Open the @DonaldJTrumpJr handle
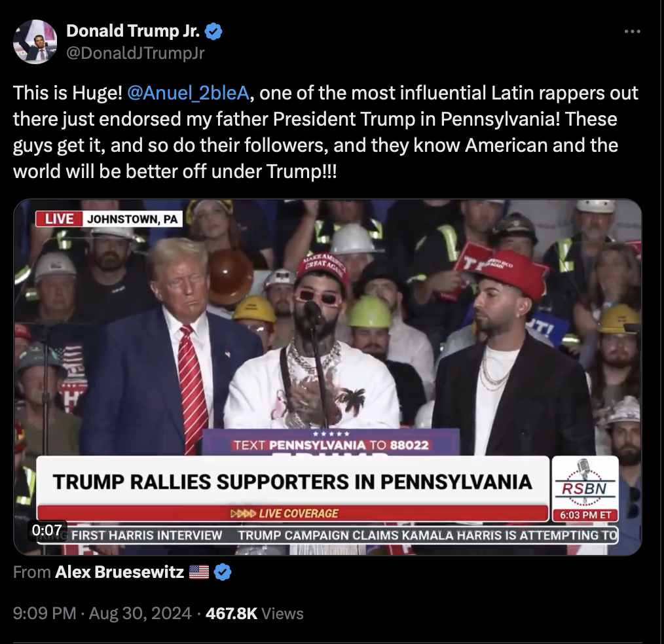The height and width of the screenshot is (644, 664). (x=136, y=53)
